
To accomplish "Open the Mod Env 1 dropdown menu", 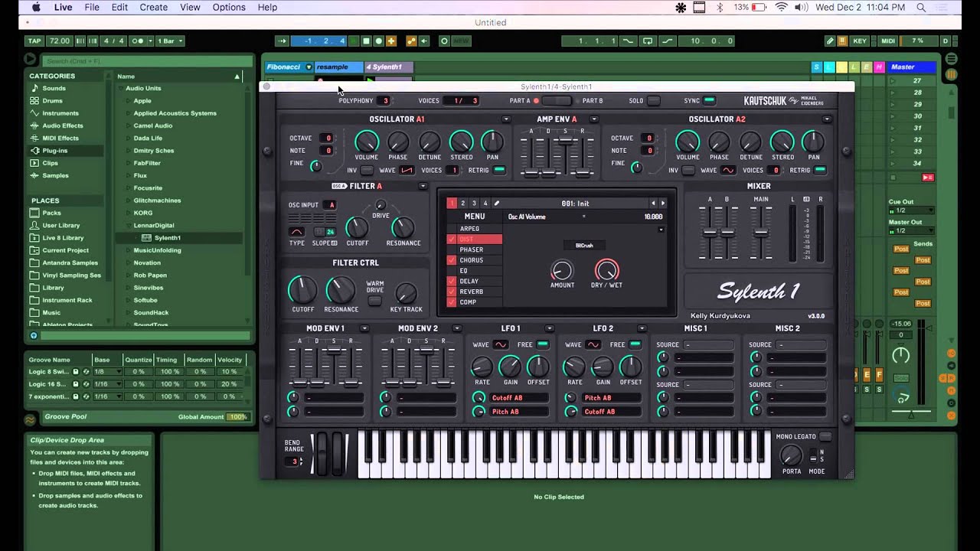I will pyautogui.click(x=364, y=328).
